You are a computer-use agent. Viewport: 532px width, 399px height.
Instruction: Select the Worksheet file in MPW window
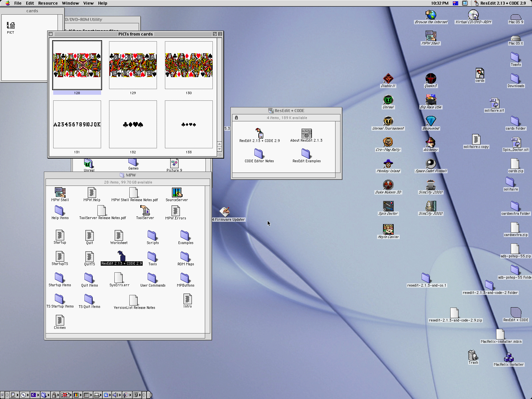pos(119,235)
